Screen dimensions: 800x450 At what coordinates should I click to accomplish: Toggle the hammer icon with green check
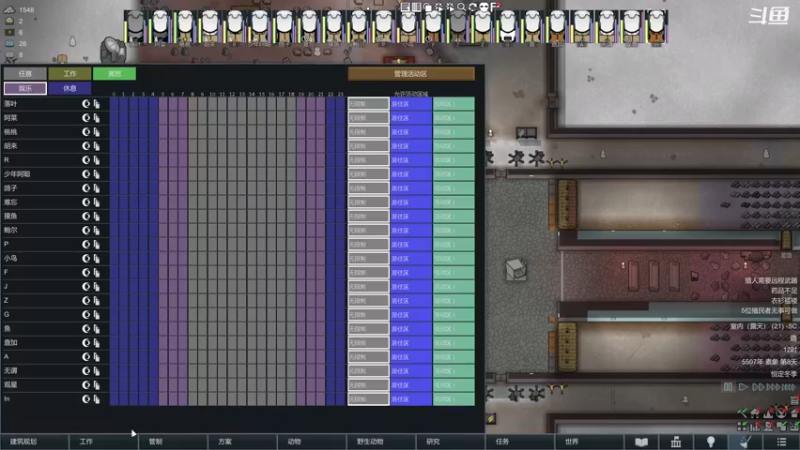tap(742, 413)
